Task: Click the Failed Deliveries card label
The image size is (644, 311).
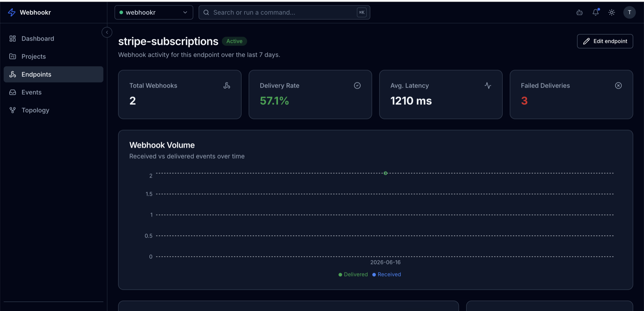Action: click(545, 86)
